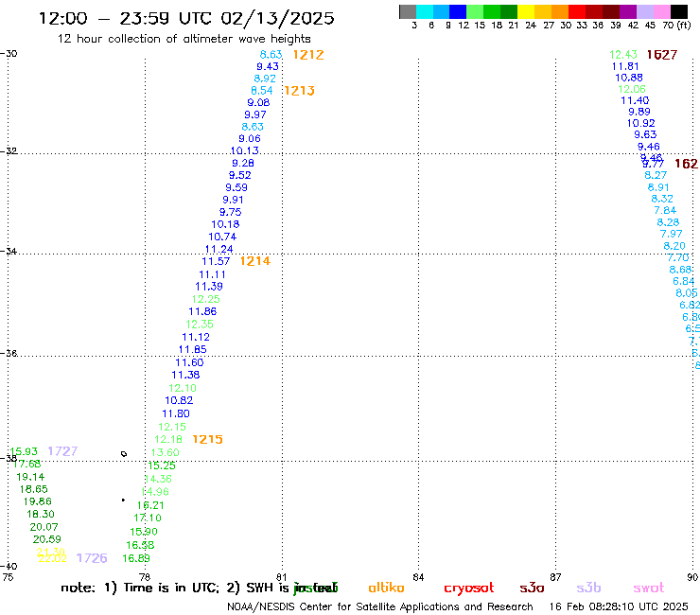Screen dimensions: 700x615
Task: Select the orange time label 1215
Action: click(x=207, y=439)
